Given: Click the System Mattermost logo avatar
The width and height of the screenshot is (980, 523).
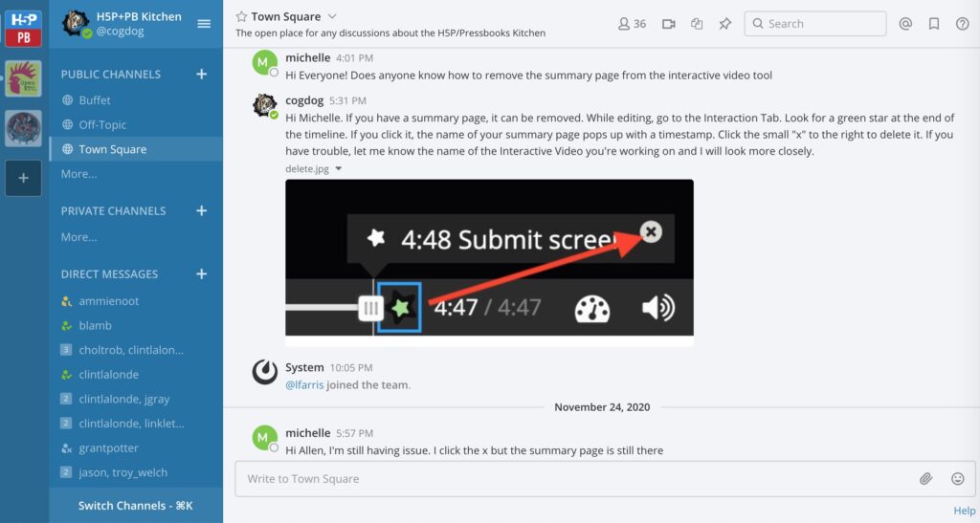Looking at the screenshot, I should coord(264,373).
